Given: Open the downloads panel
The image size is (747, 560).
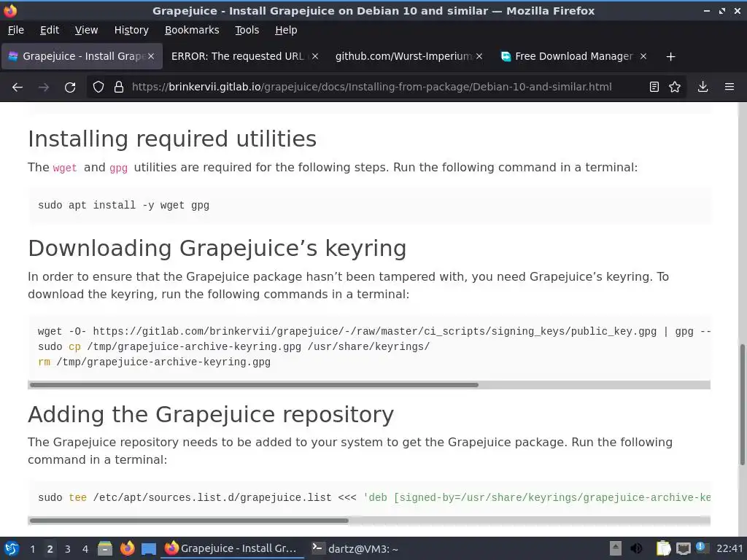Looking at the screenshot, I should pos(703,87).
